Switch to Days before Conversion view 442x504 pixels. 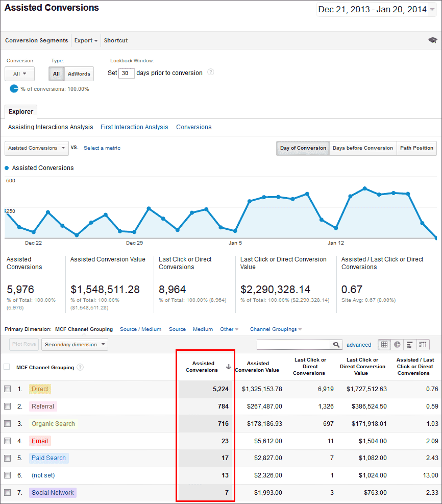tap(362, 148)
